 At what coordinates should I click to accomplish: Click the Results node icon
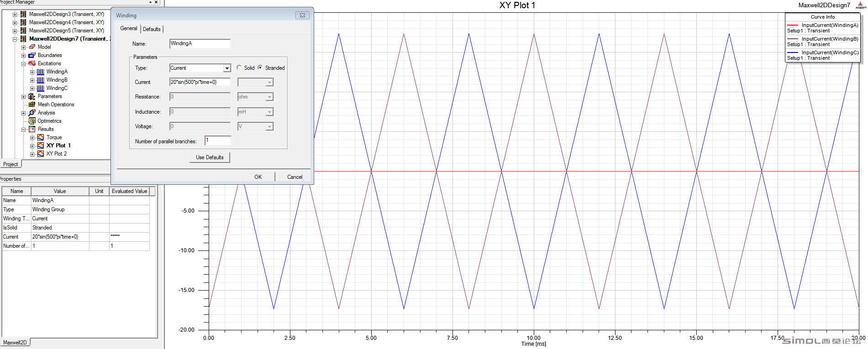(x=32, y=129)
